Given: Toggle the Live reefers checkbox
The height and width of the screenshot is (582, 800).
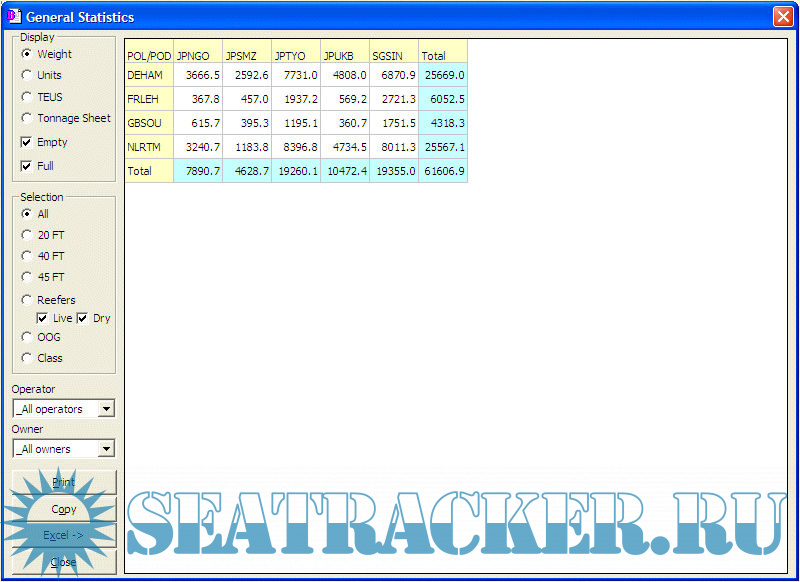Looking at the screenshot, I should [x=42, y=318].
